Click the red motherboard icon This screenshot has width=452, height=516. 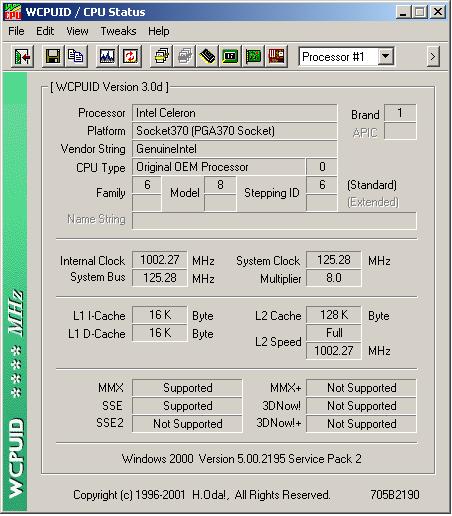click(276, 57)
